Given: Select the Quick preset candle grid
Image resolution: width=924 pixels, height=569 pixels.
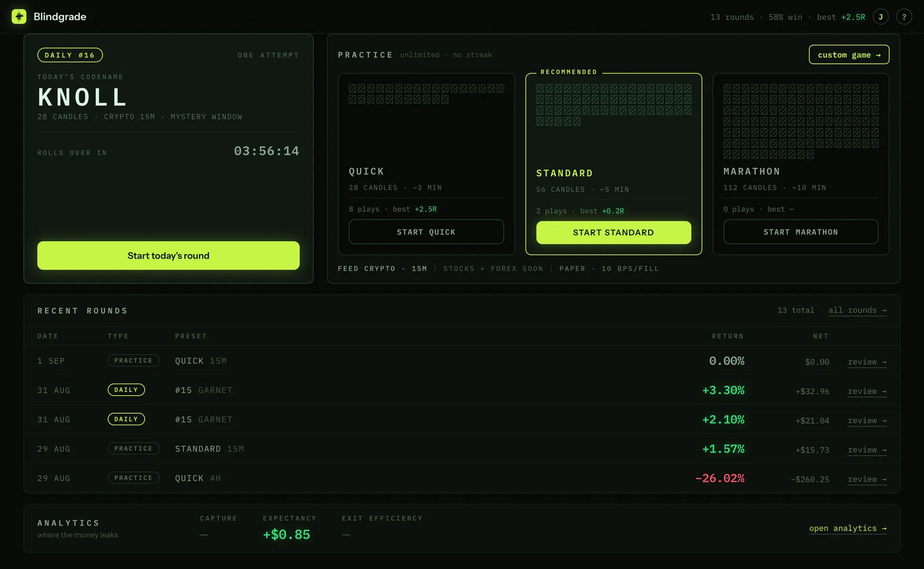Looking at the screenshot, I should [x=426, y=94].
